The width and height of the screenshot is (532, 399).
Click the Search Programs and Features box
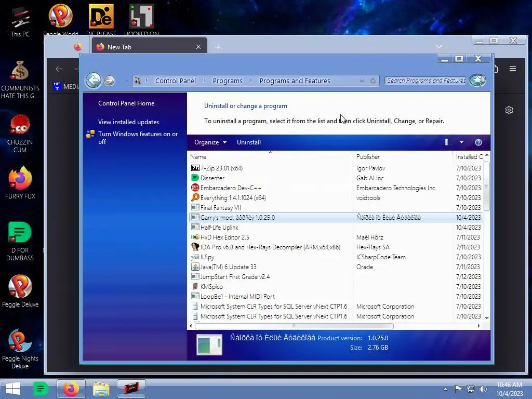(x=426, y=81)
